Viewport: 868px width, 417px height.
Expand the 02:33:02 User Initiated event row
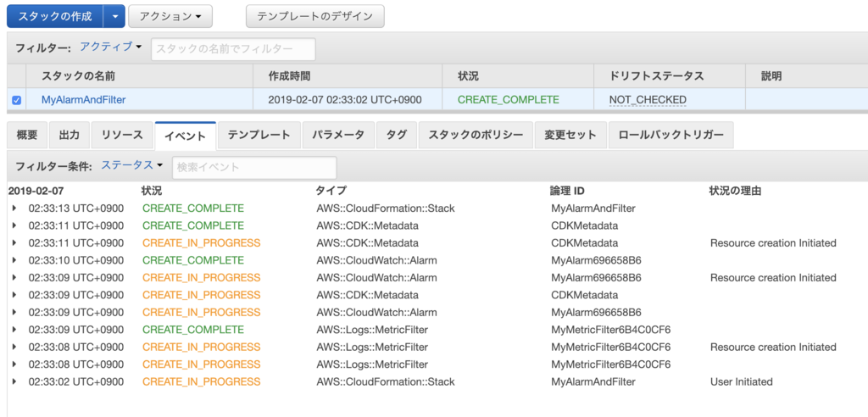coord(14,382)
